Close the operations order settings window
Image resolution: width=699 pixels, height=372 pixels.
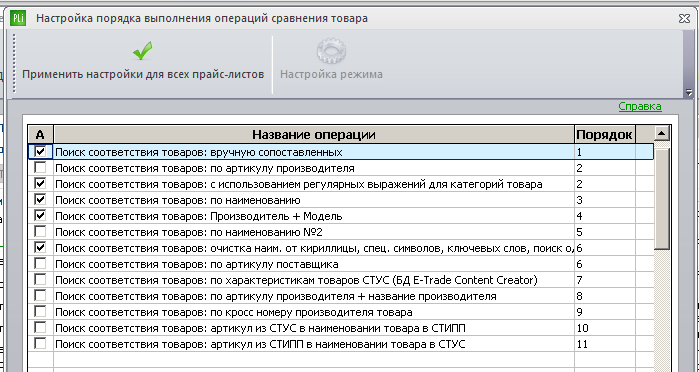[x=684, y=18]
